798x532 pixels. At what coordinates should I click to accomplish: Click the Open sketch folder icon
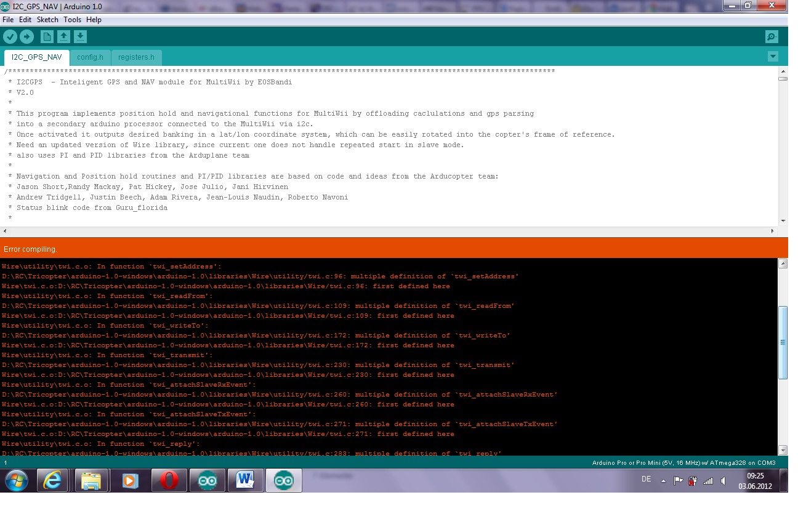63,36
